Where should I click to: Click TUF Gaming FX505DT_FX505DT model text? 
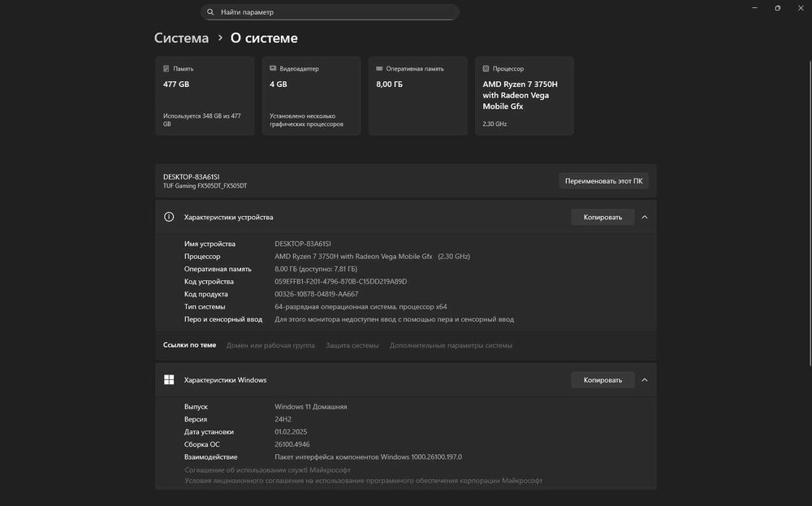point(205,186)
